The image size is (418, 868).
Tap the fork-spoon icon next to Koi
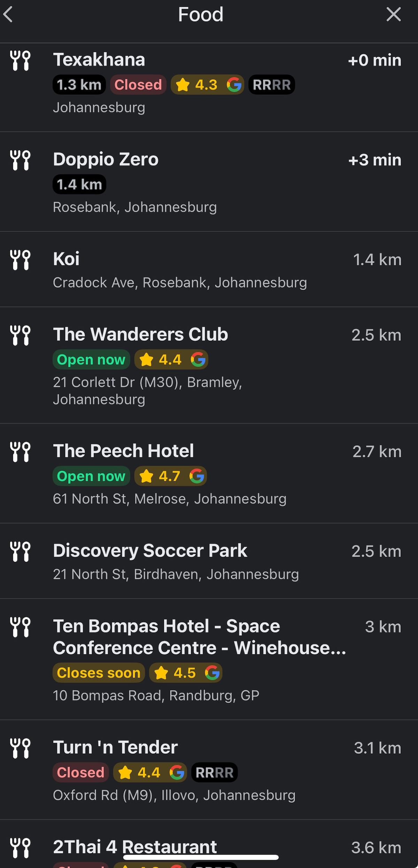(20, 260)
